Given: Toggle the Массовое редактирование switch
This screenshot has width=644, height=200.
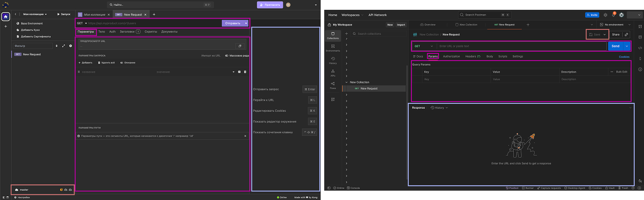Looking at the screenshot, I should (x=227, y=56).
